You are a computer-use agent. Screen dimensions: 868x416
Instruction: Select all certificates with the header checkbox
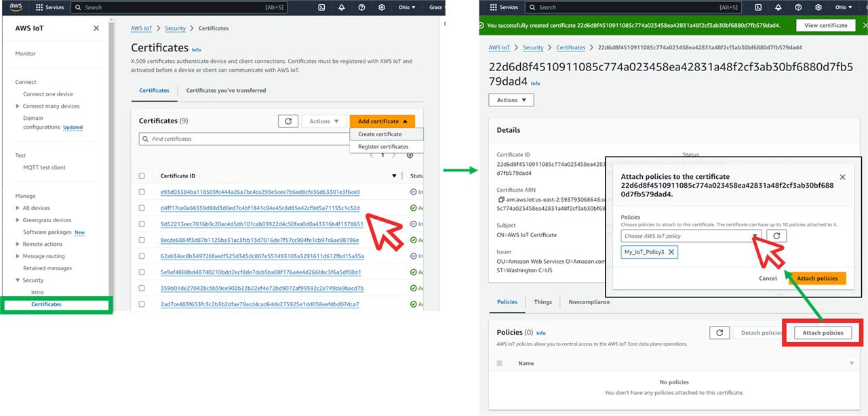coord(142,176)
